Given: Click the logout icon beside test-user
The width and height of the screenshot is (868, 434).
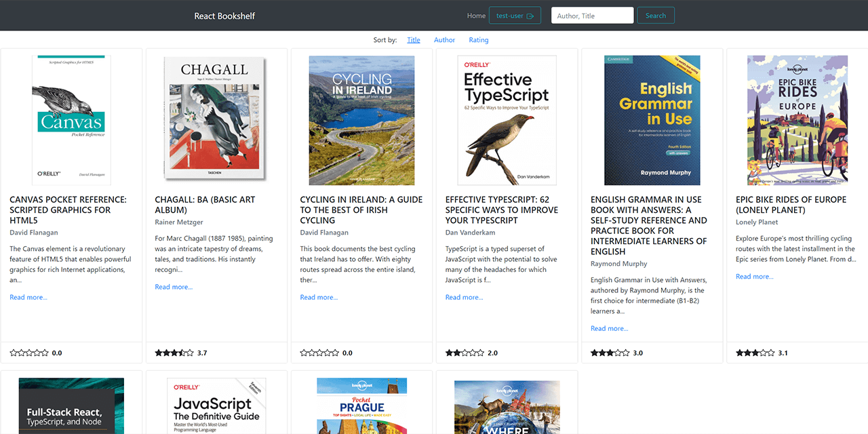Looking at the screenshot, I should [531, 15].
